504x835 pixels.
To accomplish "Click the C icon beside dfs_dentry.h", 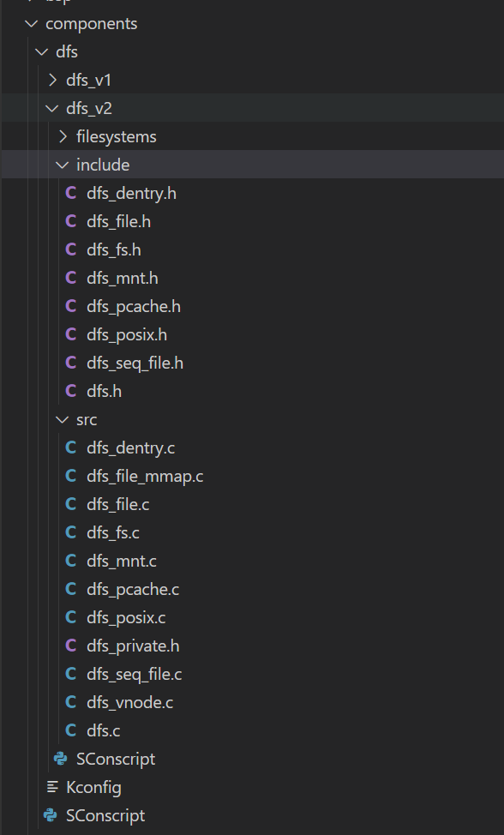I will pos(71,193).
